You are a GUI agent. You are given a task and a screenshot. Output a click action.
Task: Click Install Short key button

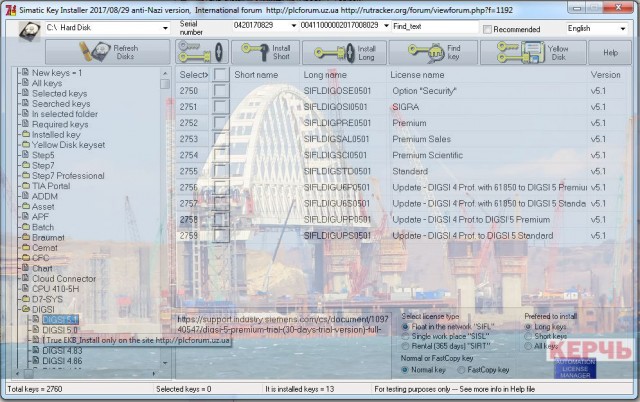pyautogui.click(x=265, y=52)
